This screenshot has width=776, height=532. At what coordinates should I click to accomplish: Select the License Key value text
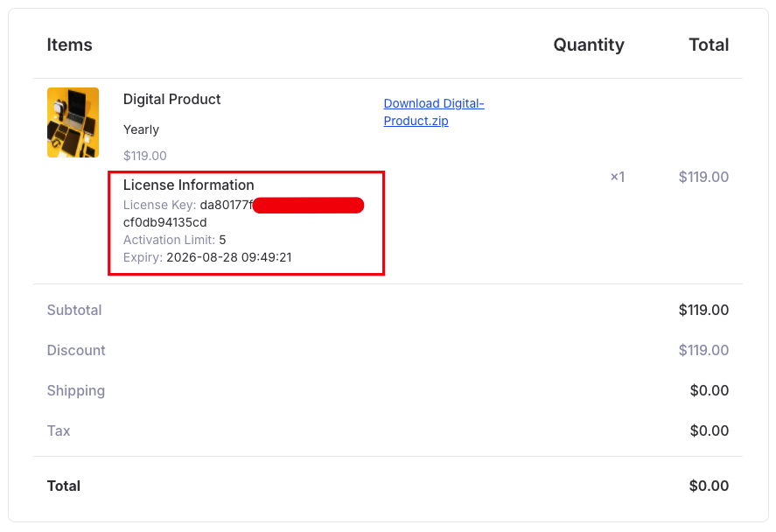[x=226, y=205]
